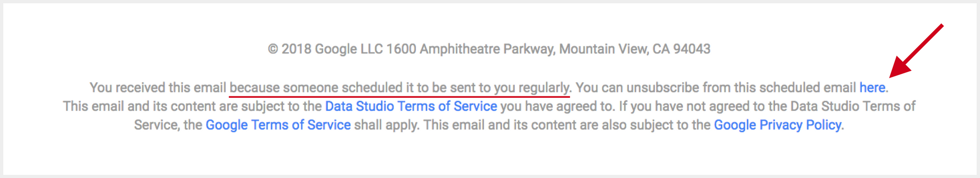Click the 'here' unsubscribe link
The image size is (980, 178).
click(x=872, y=88)
